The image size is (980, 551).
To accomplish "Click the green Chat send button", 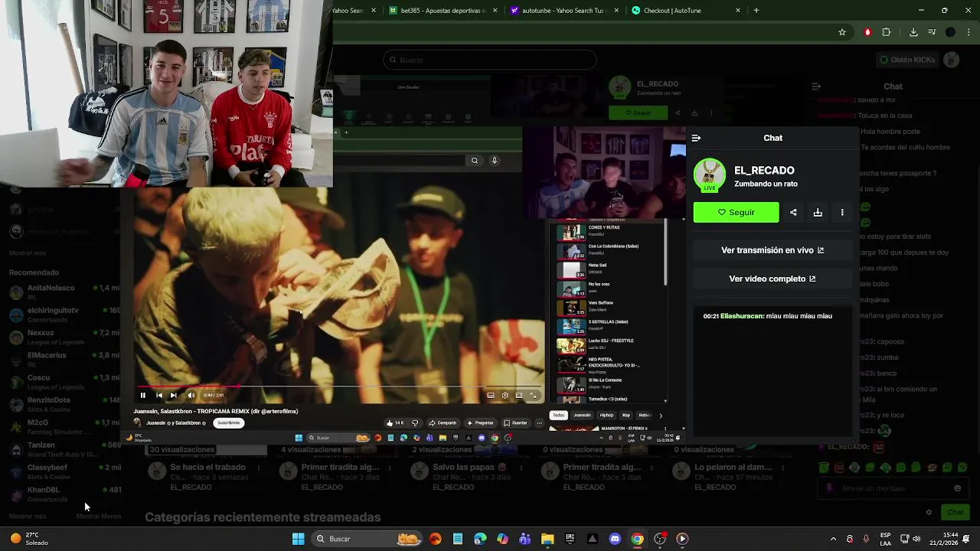I will [x=955, y=512].
